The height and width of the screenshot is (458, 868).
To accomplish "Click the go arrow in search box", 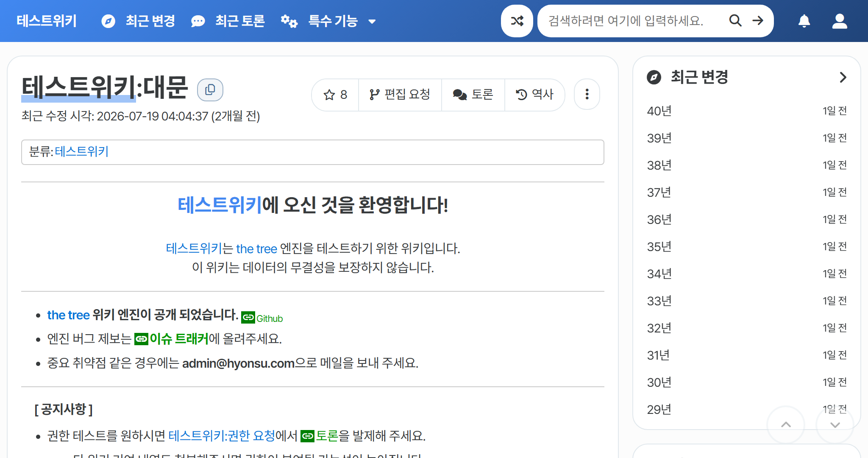I will click(758, 21).
